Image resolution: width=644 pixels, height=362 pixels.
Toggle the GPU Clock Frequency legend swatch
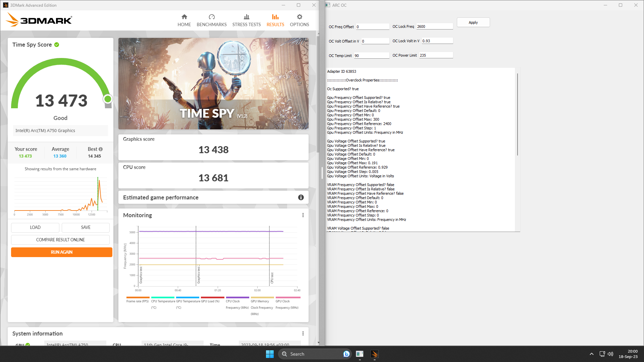pyautogui.click(x=288, y=297)
